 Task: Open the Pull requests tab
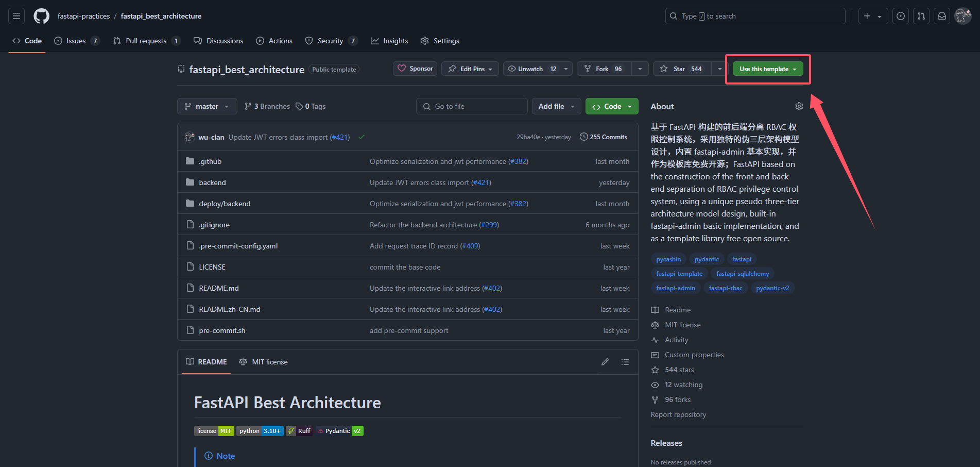coord(147,41)
